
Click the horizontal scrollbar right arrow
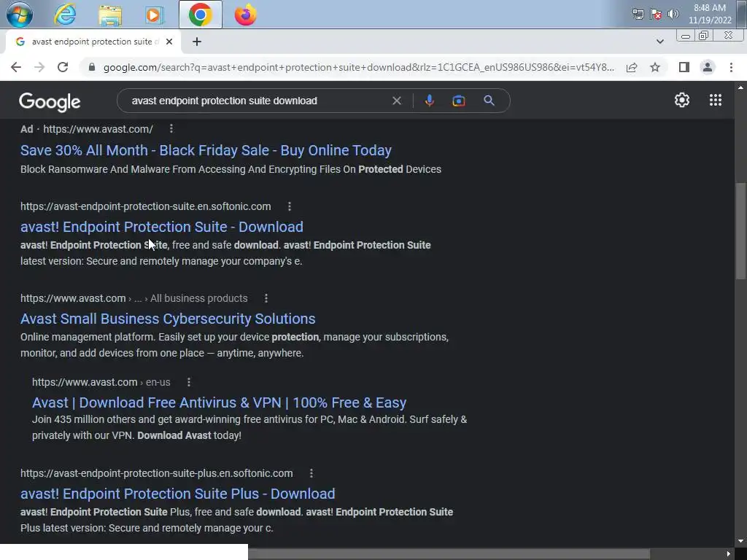pos(729,554)
